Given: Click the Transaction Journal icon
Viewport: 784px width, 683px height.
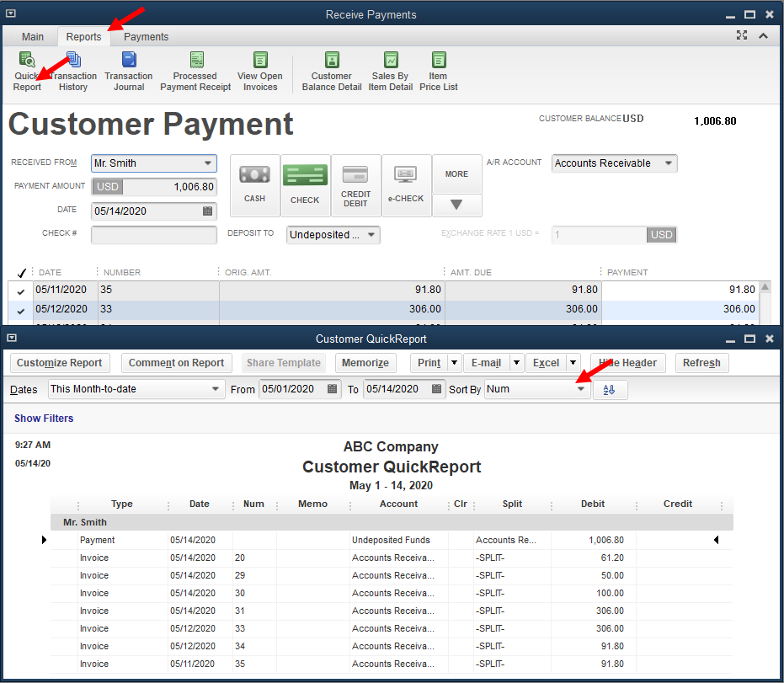Looking at the screenshot, I should (x=129, y=61).
